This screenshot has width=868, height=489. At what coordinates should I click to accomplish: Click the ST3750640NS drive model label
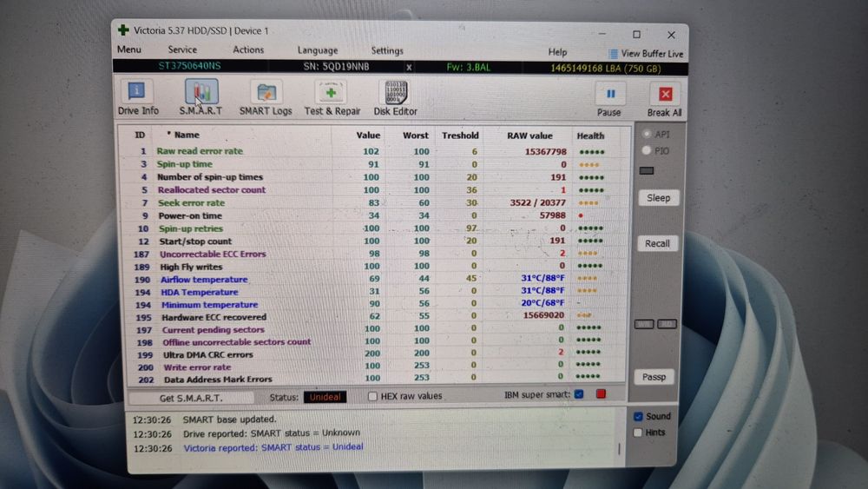pos(189,66)
